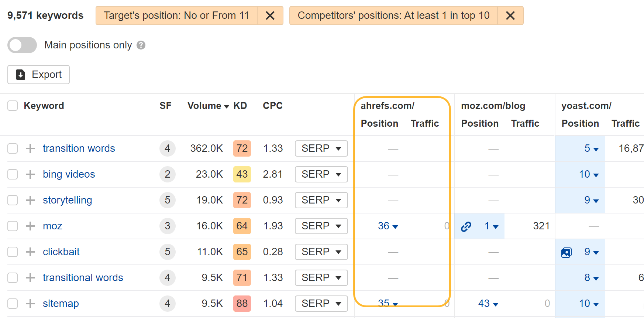
Task: Click plus icon next to storytelling
Action: coord(30,200)
